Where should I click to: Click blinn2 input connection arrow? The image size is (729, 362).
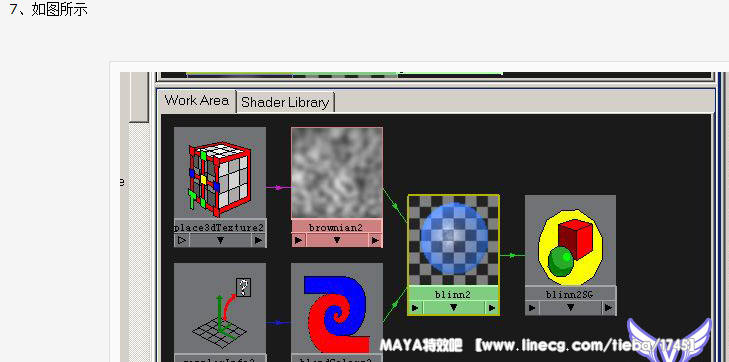click(416, 308)
